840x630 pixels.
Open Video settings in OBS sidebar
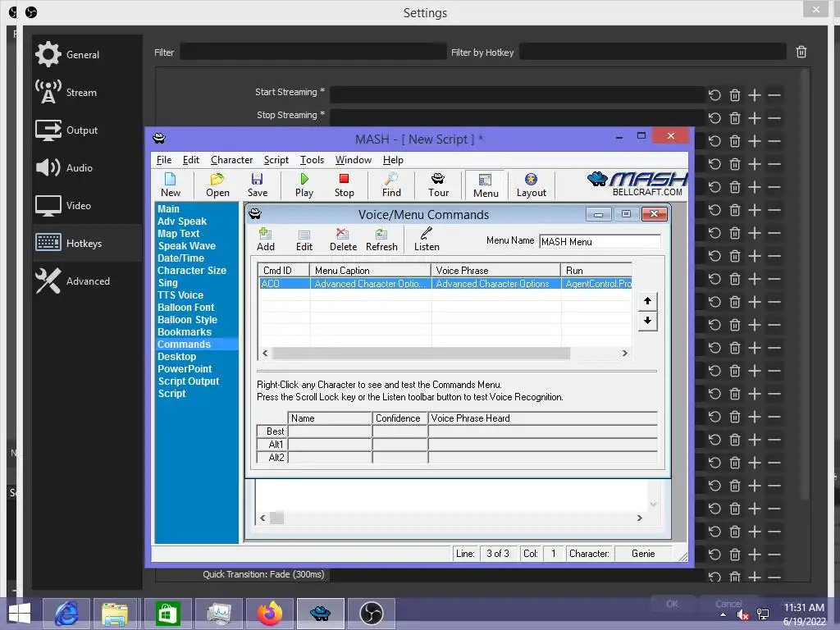87,205
